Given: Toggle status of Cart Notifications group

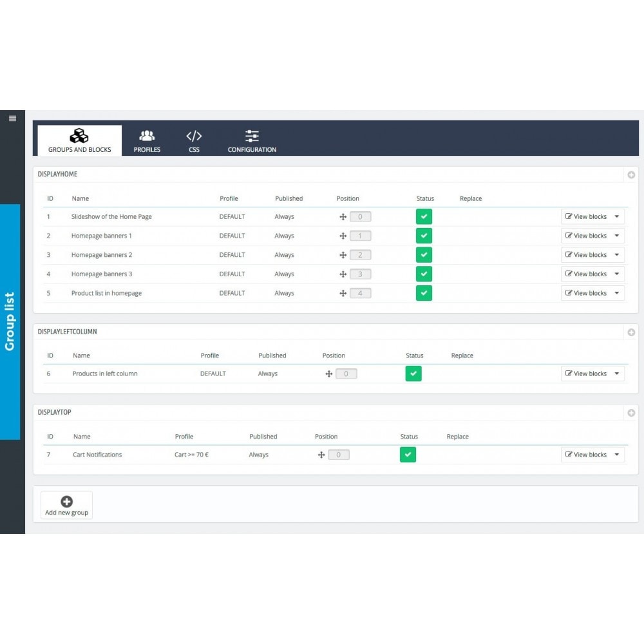Looking at the screenshot, I should pyautogui.click(x=408, y=454).
